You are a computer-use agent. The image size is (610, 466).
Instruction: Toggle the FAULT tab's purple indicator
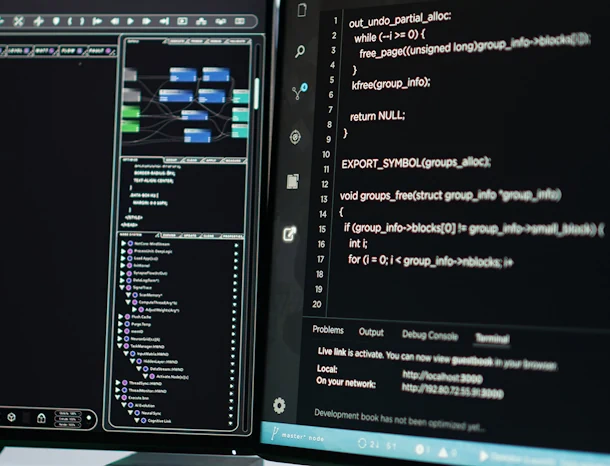tap(108, 51)
